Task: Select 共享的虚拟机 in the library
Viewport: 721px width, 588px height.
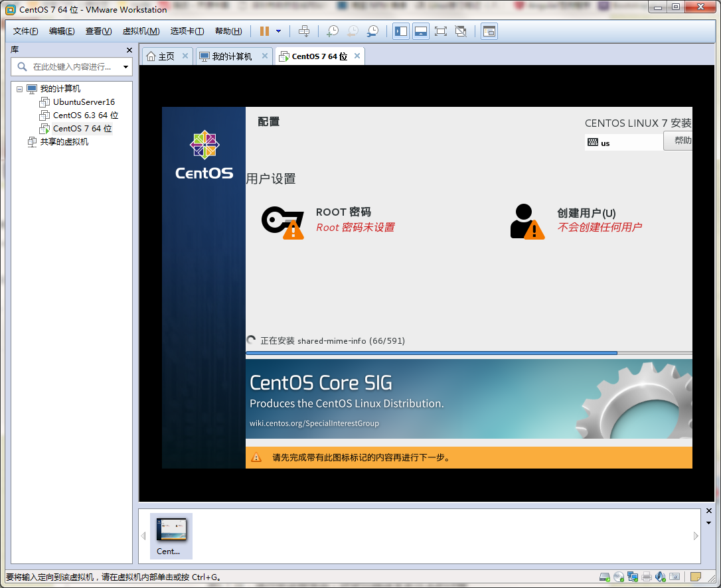Action: (64, 142)
